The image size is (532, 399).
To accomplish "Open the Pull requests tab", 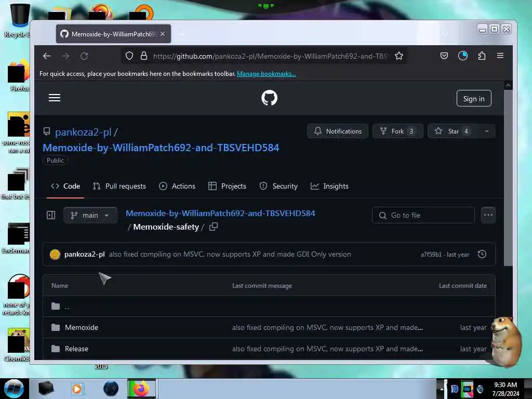I will click(x=119, y=187).
